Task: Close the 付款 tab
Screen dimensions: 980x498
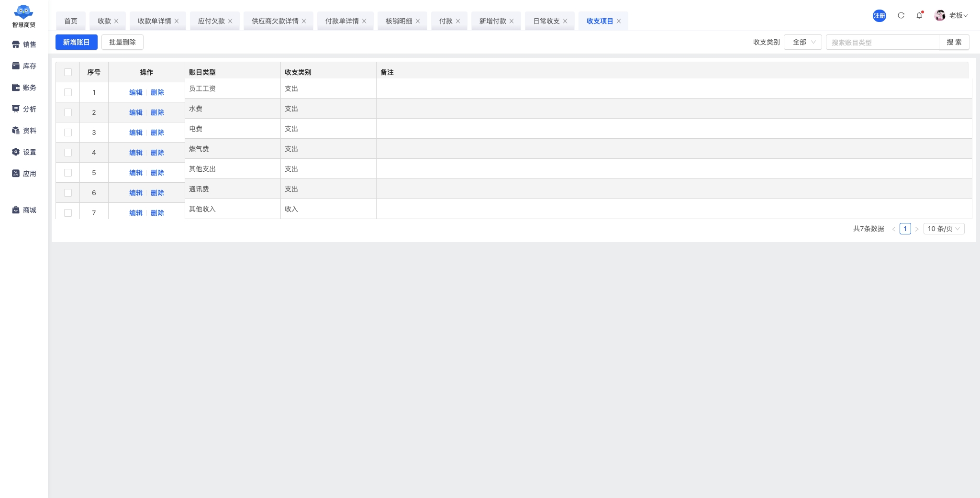Action: pos(458,21)
